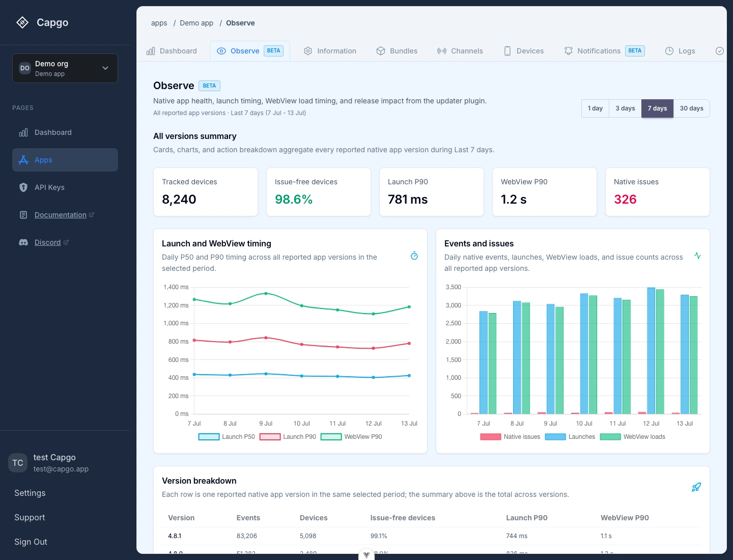733x560 pixels.
Task: Click the Documentation external-link arrow icon
Action: pos(92,215)
